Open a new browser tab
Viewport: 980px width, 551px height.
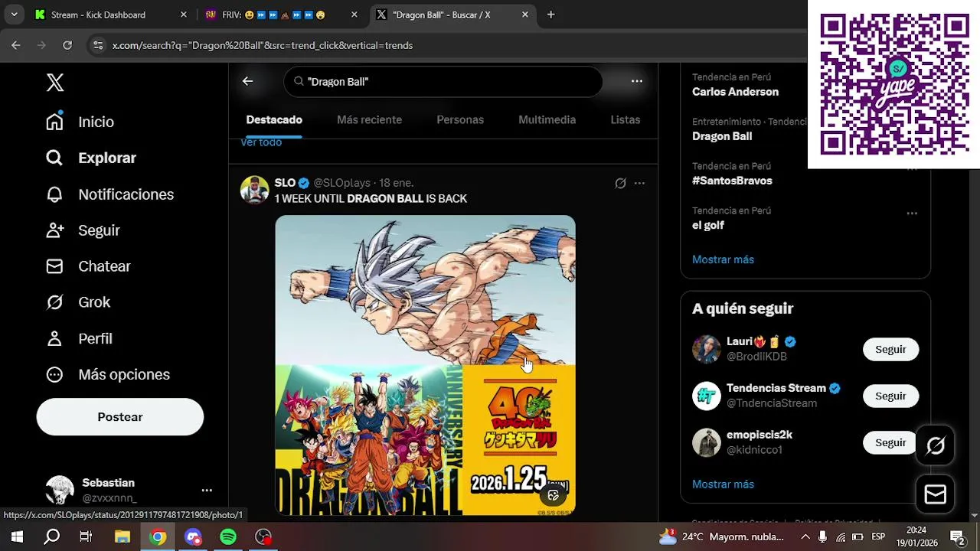pyautogui.click(x=550, y=15)
